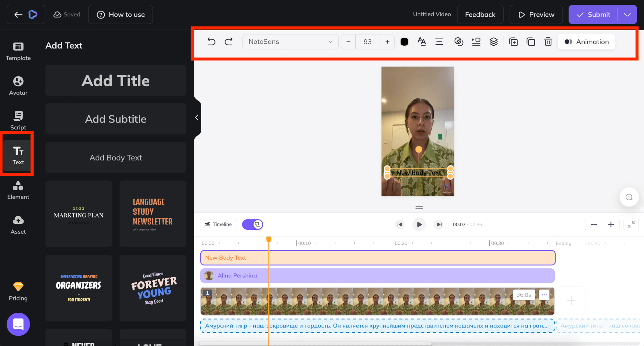Switch to the Element sidebar tab
Screen dimensions: 644x346
click(18, 190)
